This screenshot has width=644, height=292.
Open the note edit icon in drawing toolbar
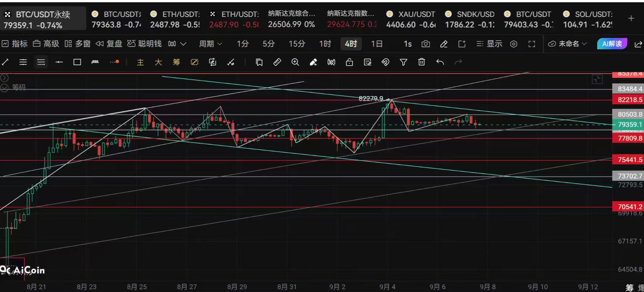(x=367, y=62)
